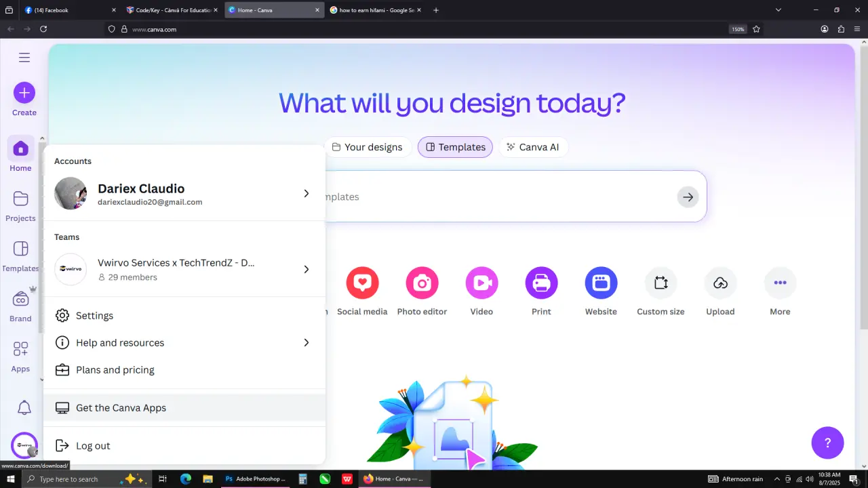Close the Facebook browser tab
The height and width of the screenshot is (488, 868).
(x=113, y=10)
